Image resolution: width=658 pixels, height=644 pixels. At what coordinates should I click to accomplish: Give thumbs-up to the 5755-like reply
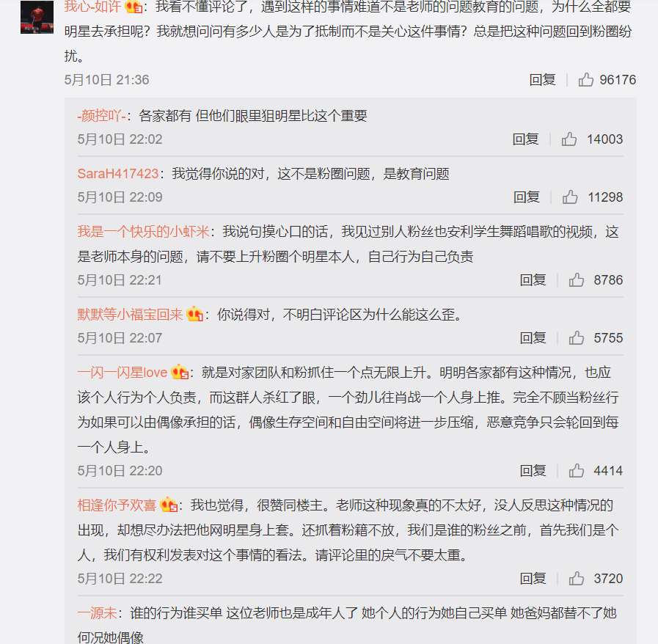click(x=576, y=337)
